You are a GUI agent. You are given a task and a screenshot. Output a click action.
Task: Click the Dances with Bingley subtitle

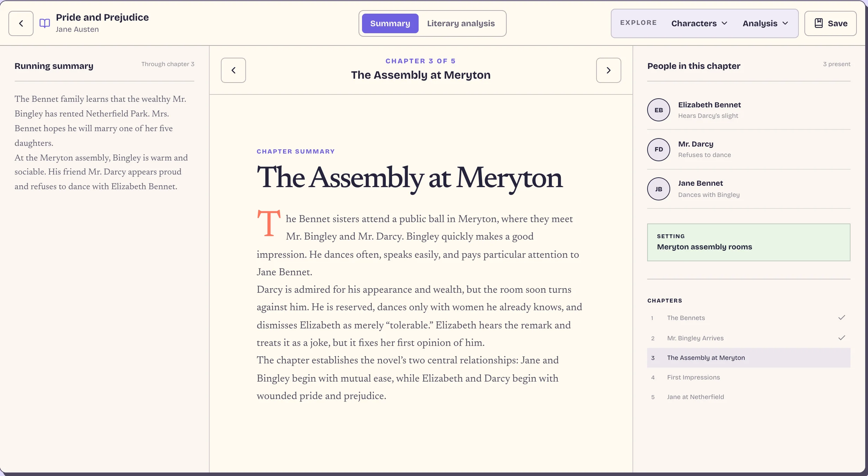709,195
